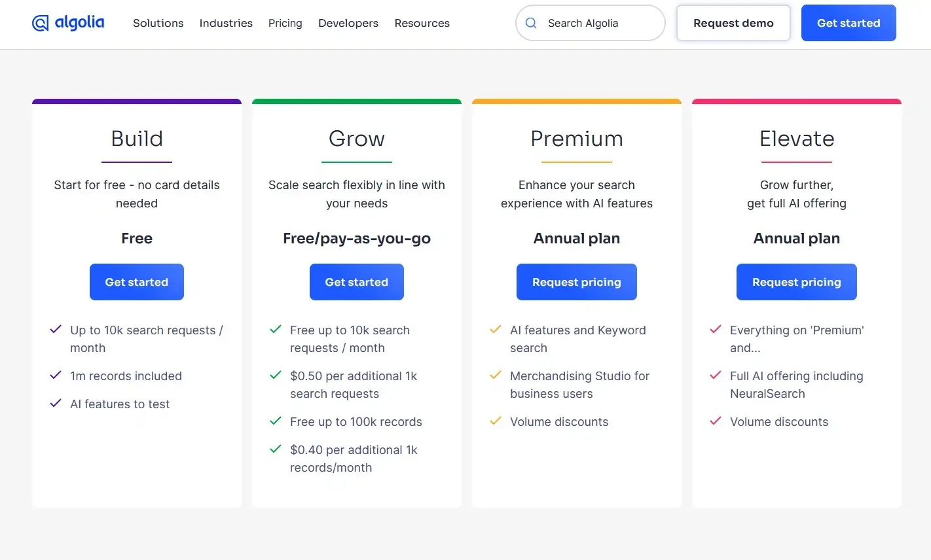
Task: Click checkmark beside "Everything on 'Premium'"
Action: (x=716, y=329)
